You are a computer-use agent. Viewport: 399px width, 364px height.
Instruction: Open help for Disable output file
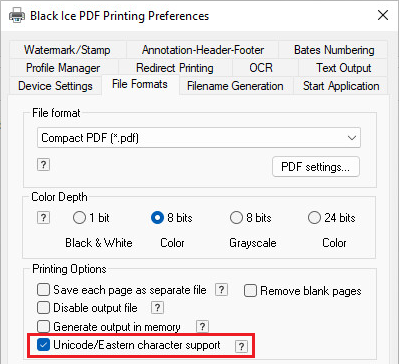coord(157,307)
